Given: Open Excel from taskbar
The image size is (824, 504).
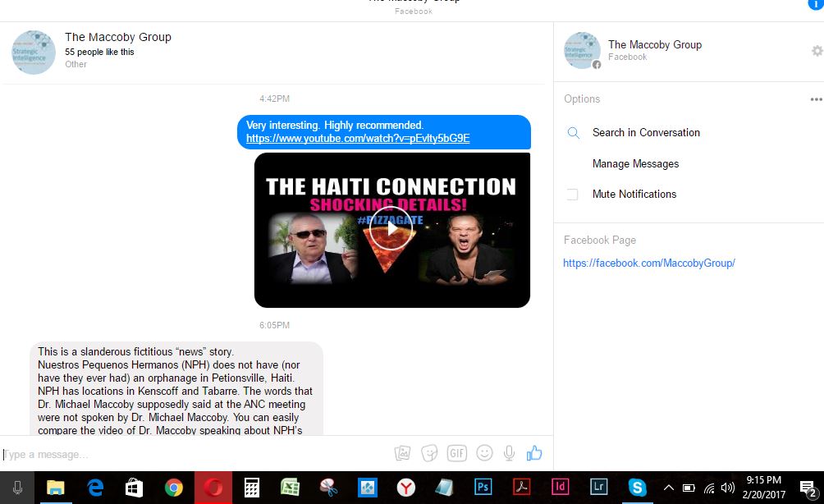Looking at the screenshot, I should [290, 488].
